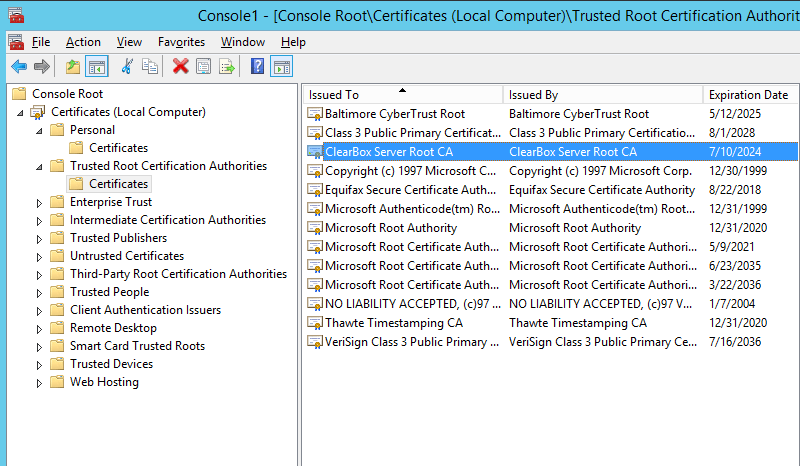The image size is (800, 466).
Task: Click the Untrusted Certificates folder icon
Action: (x=57, y=256)
